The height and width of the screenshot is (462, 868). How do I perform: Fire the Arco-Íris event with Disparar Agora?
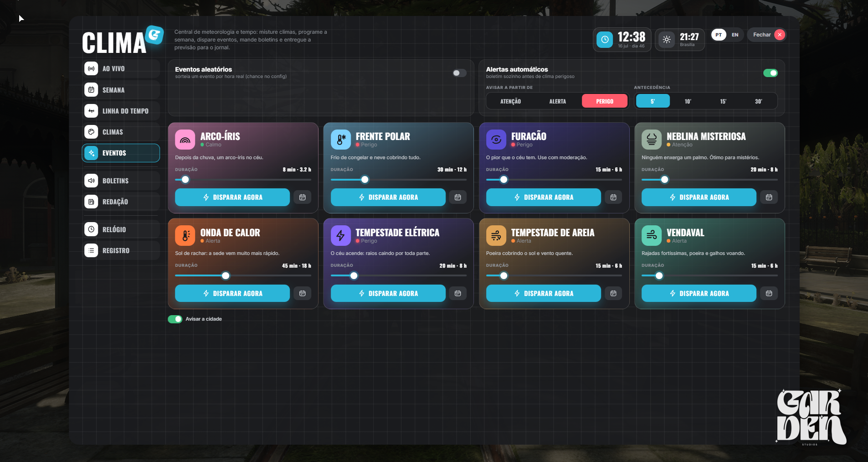(x=232, y=197)
